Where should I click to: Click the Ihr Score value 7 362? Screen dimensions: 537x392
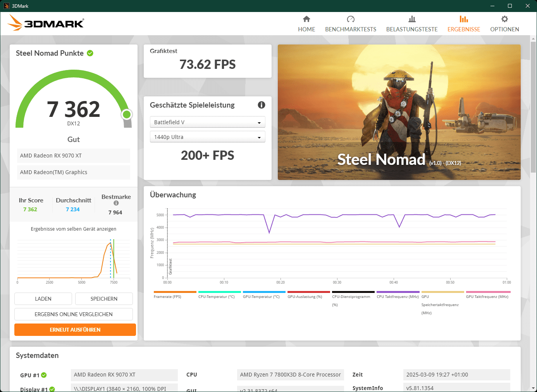click(x=30, y=209)
